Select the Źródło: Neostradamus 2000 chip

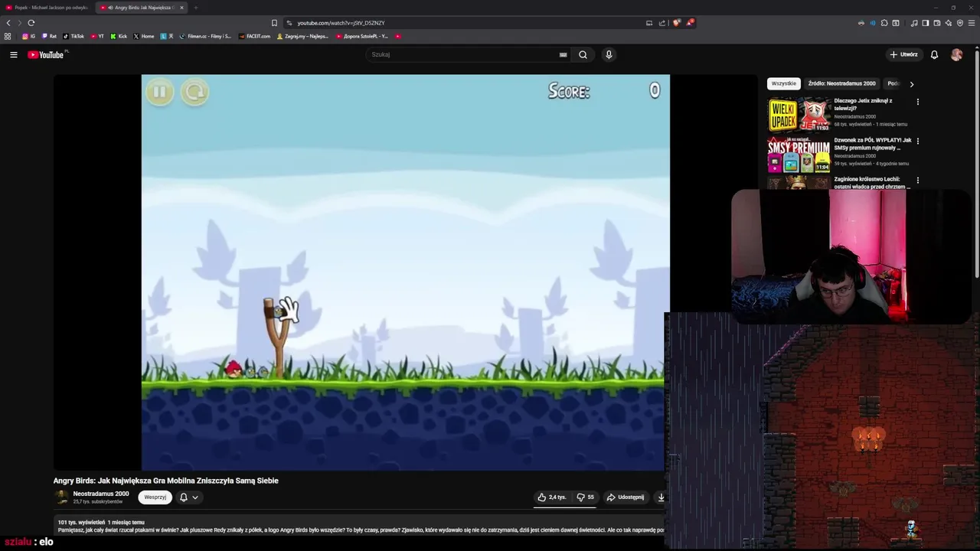click(x=841, y=83)
